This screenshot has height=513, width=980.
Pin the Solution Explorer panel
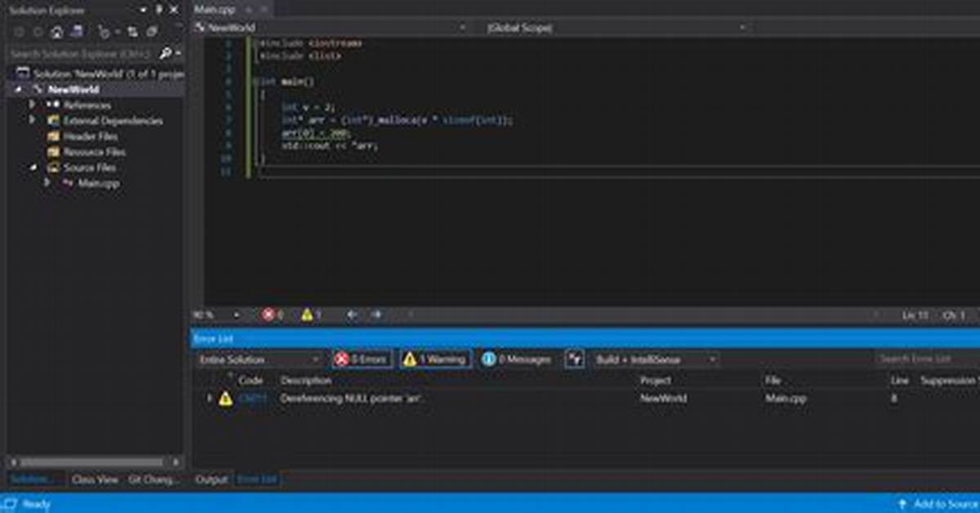158,10
